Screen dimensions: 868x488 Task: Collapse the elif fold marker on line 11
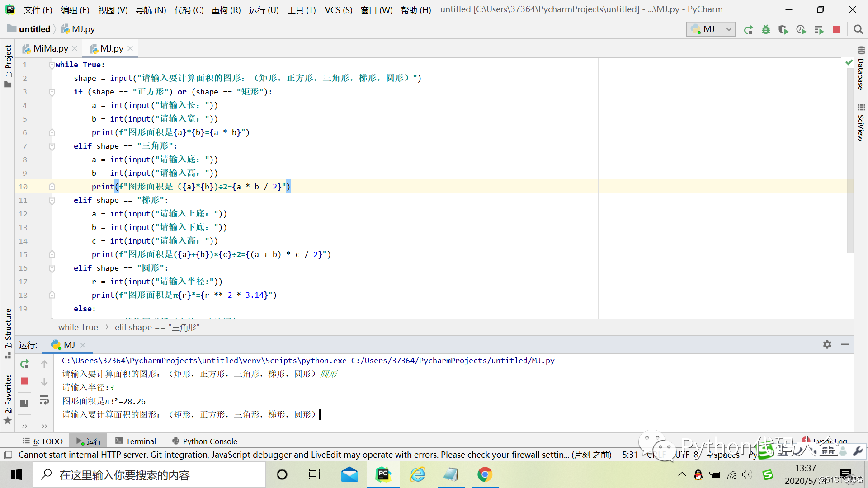tap(52, 201)
